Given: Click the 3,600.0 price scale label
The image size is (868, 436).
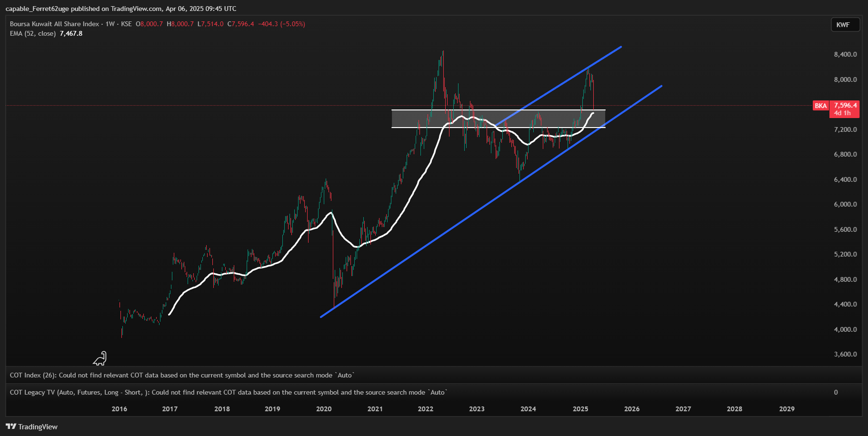Looking at the screenshot, I should pos(845,354).
